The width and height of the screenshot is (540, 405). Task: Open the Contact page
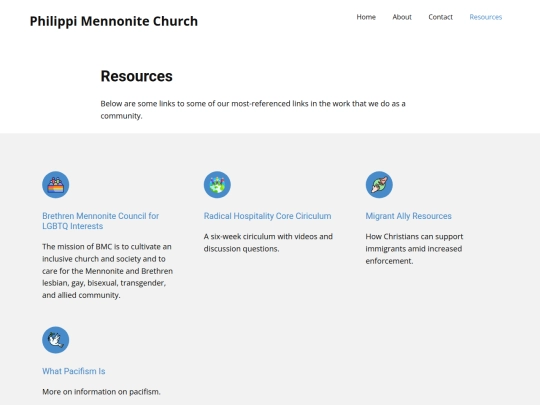[440, 17]
